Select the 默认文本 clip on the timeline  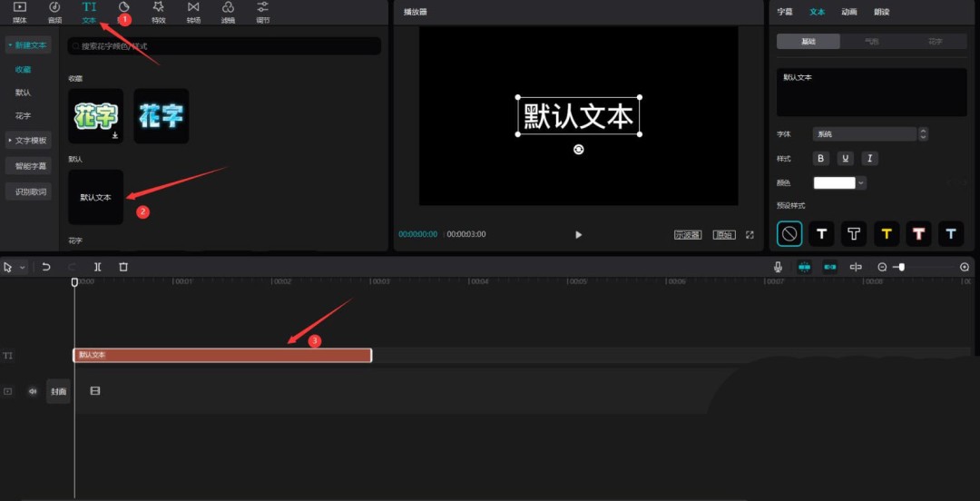click(x=222, y=355)
